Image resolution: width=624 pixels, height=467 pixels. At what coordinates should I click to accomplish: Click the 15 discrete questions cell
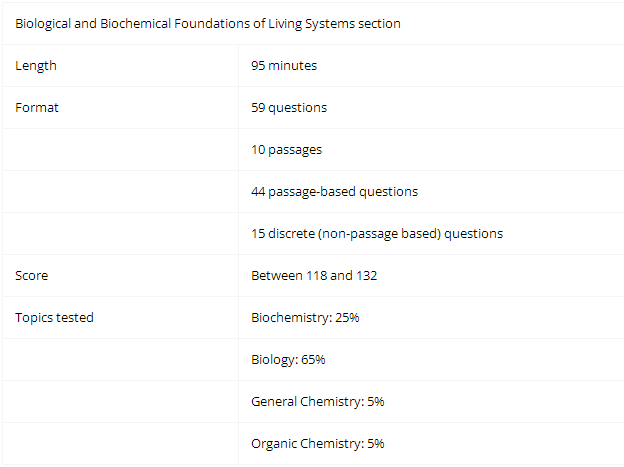pos(431,234)
